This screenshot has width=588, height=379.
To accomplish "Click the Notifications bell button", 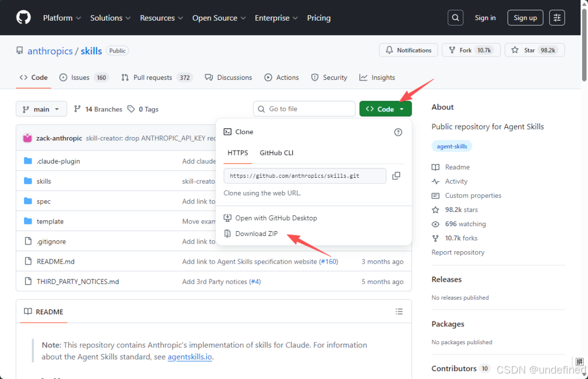I will 408,50.
